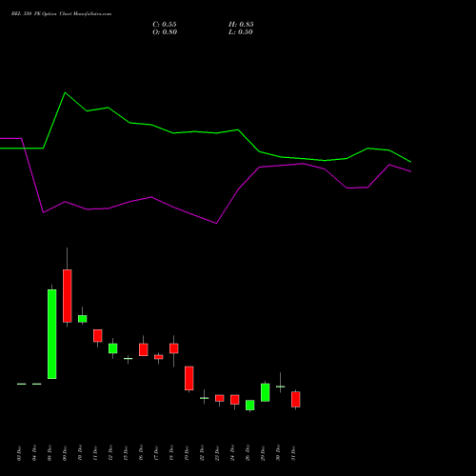Screen dimensions: 476x476
Task: Select the 08 Dec date label
Action: pos(50,453)
